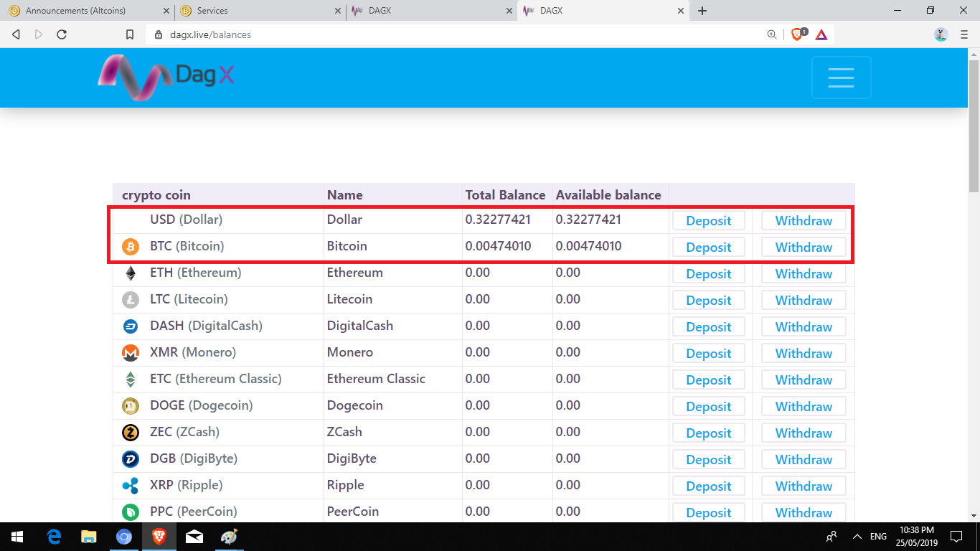
Task: Click Deposit in DASH row
Action: tap(709, 326)
